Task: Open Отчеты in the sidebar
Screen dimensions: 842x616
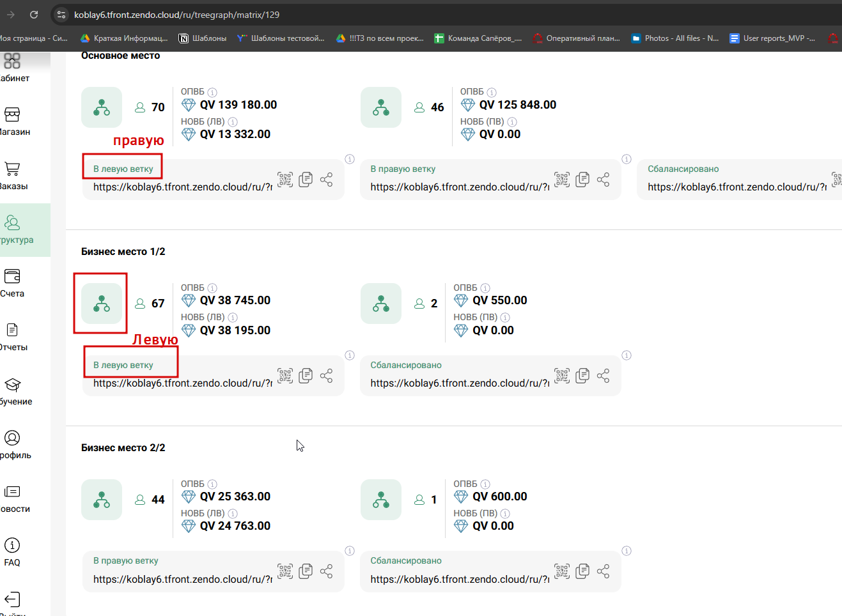Action: [12, 337]
